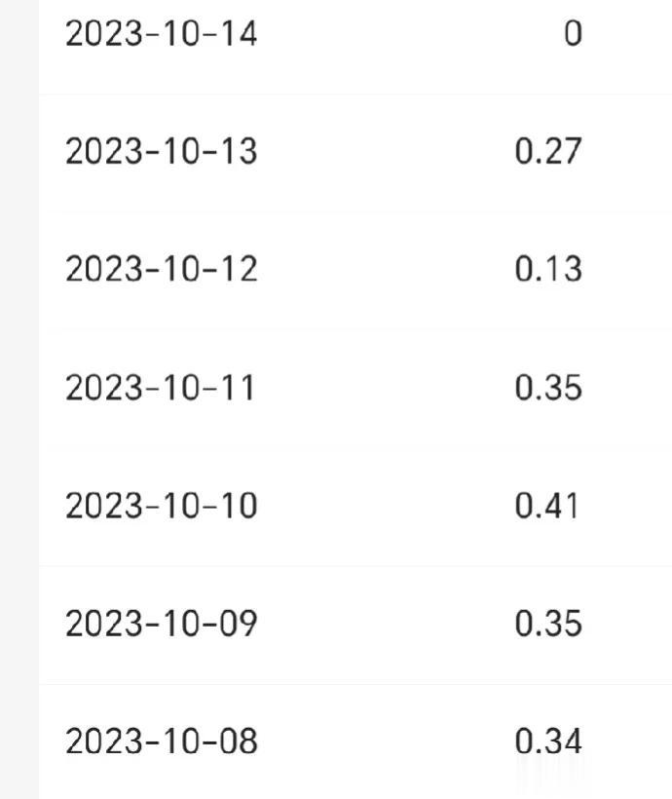Click empty space between 2023-10-12 and 0.13
672x799 pixels.
[386, 269]
